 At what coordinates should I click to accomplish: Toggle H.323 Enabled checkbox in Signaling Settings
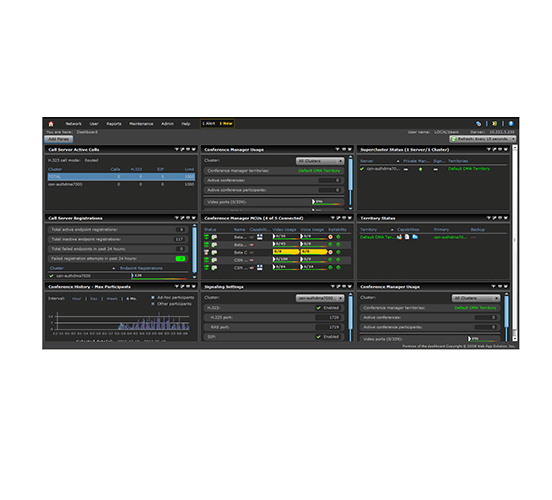[318, 308]
